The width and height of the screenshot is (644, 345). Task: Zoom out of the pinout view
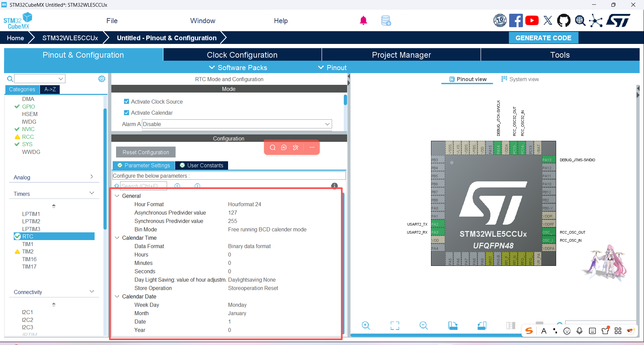(x=424, y=326)
